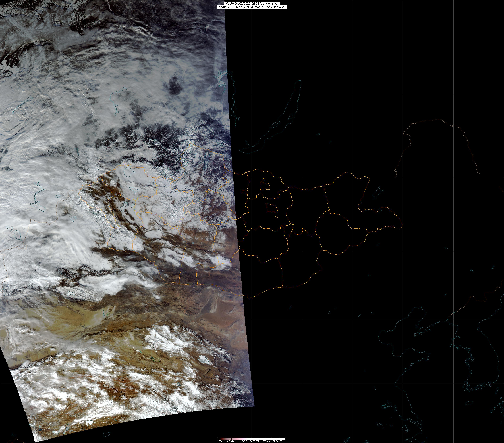The image size is (504, 443).
Task: Click the 327.54 value on the color scale
Action: coord(245,441)
